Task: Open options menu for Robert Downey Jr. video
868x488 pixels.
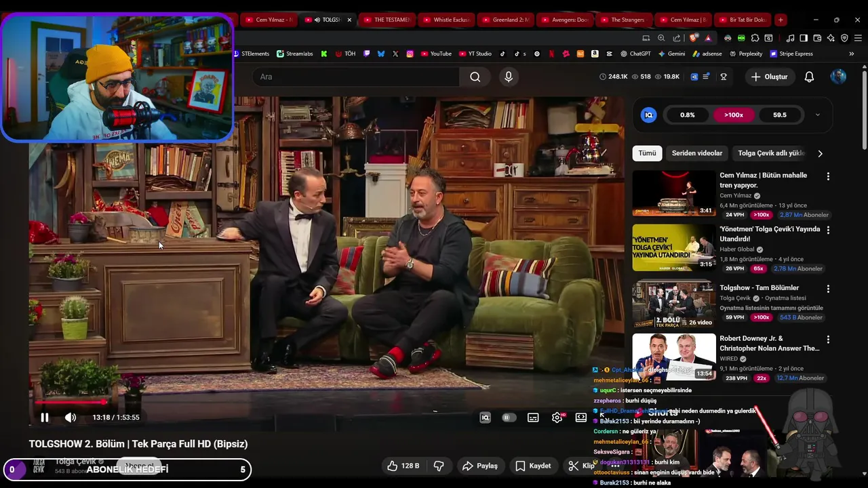Action: (828, 339)
